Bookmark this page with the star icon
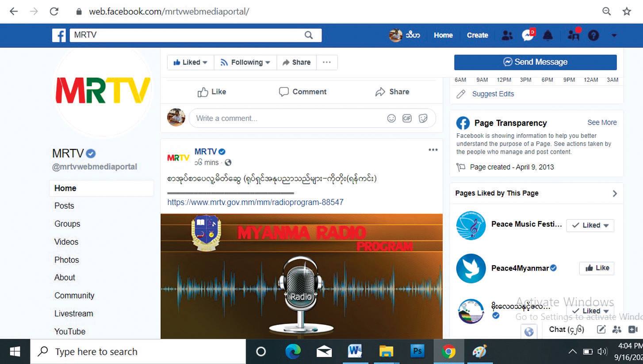Screen dimensions: 643x364 [627, 11]
